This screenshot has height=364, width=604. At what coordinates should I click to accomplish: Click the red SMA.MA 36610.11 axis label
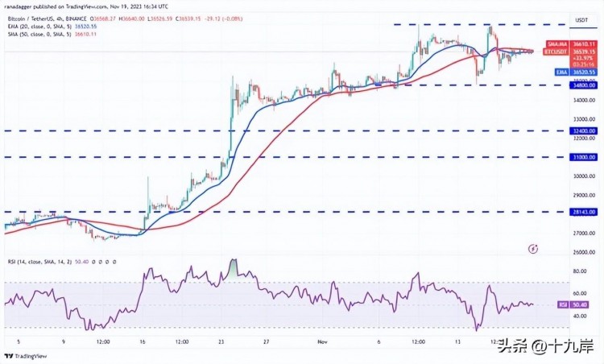click(572, 44)
